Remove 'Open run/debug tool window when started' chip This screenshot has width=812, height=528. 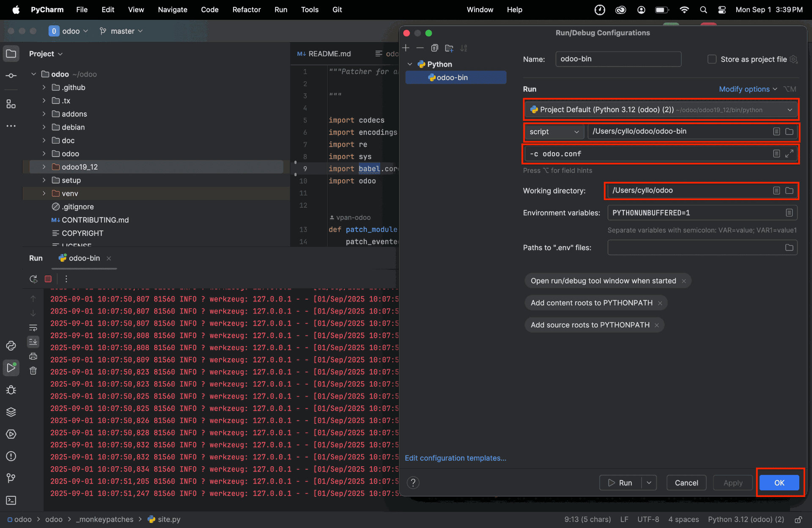683,281
